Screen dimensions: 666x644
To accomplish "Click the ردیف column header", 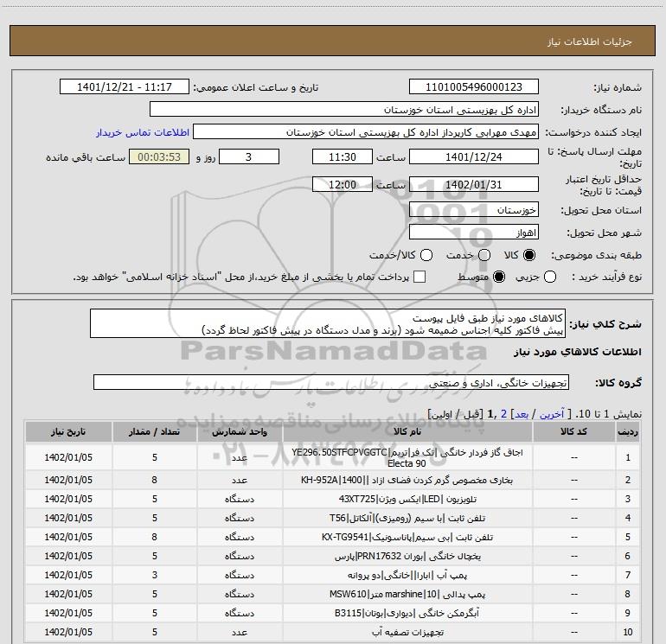I will point(628,431).
